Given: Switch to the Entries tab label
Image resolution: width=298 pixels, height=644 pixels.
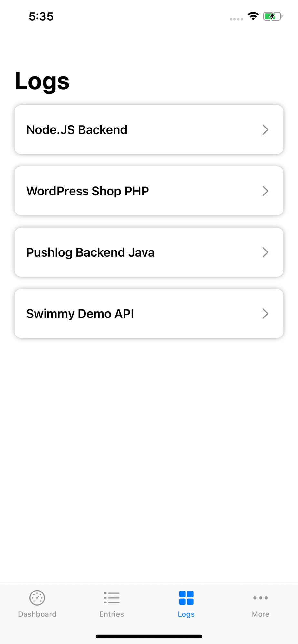Looking at the screenshot, I should pos(112,614).
